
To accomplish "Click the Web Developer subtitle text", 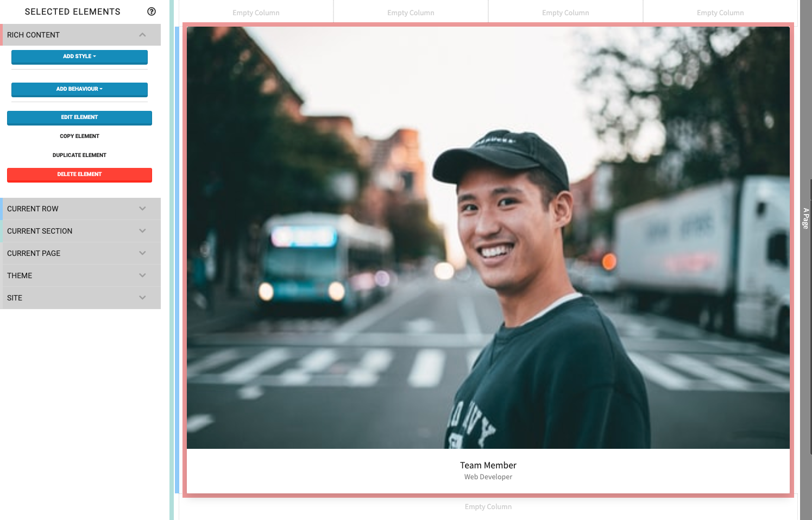I will point(488,477).
